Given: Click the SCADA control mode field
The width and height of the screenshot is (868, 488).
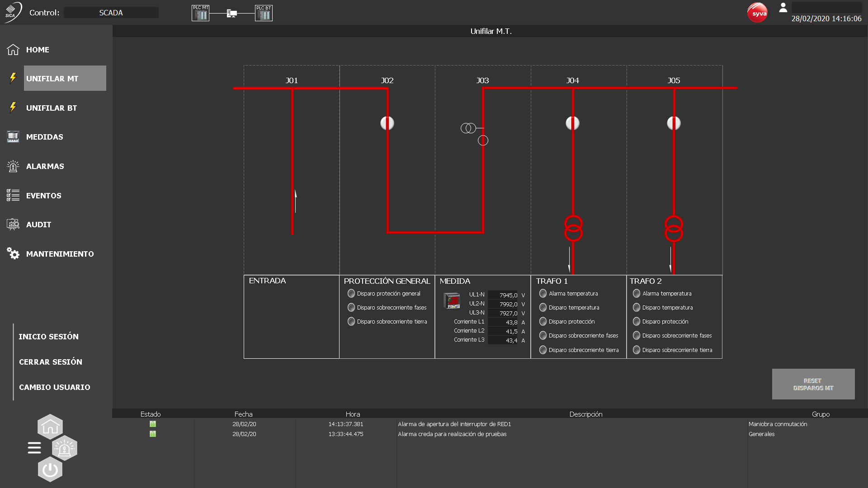Looking at the screenshot, I should pyautogui.click(x=111, y=13).
